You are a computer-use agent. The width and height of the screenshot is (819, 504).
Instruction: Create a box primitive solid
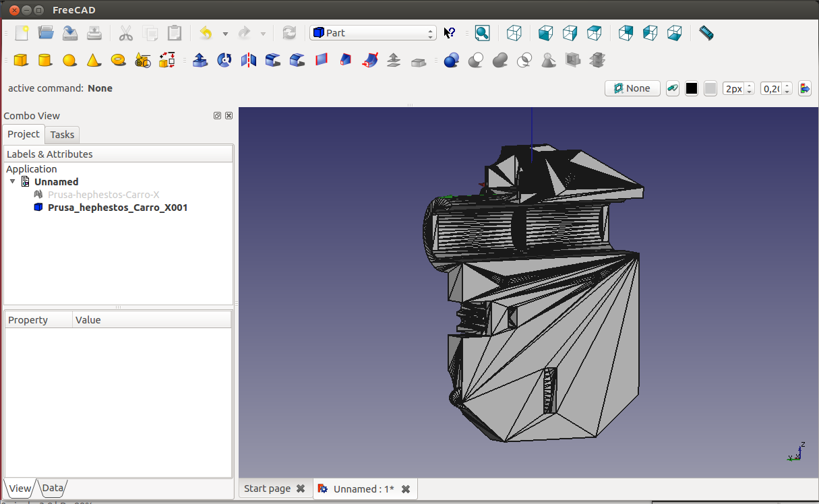click(21, 61)
